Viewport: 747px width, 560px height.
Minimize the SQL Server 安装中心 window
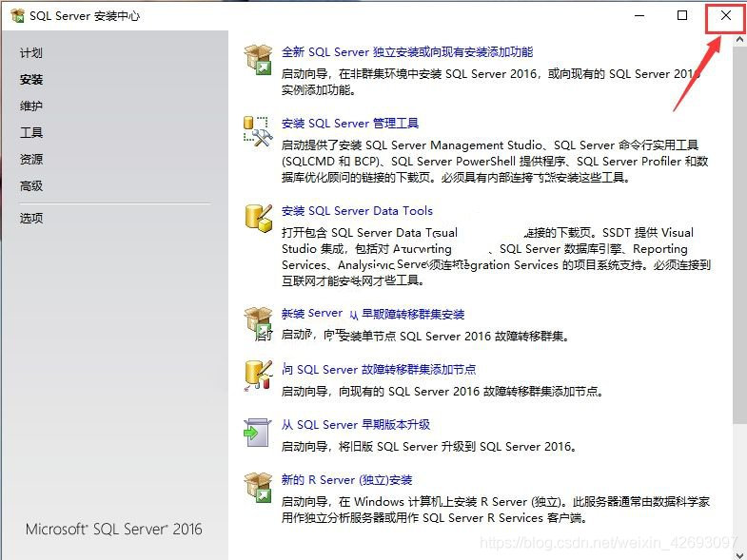639,16
